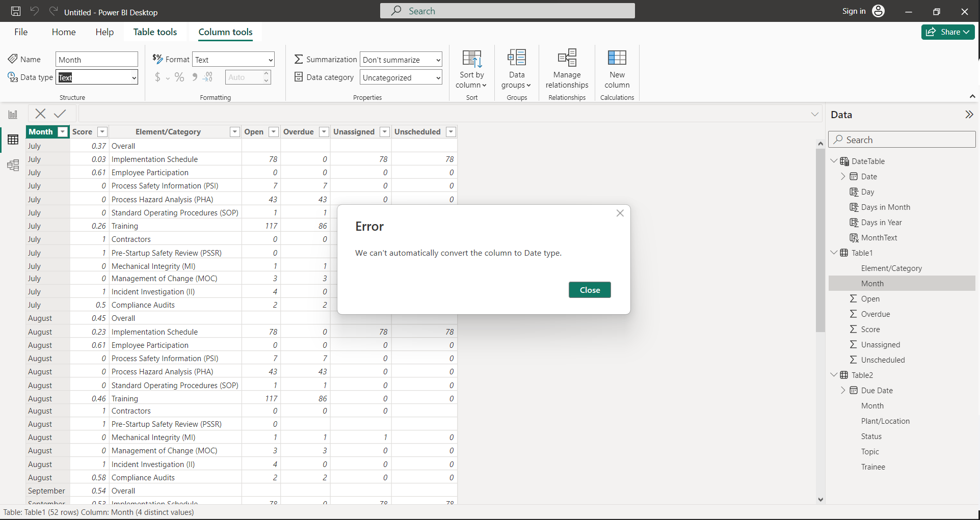Expand the formula bar chevron
Screen dimensions: 980x520
(814, 114)
